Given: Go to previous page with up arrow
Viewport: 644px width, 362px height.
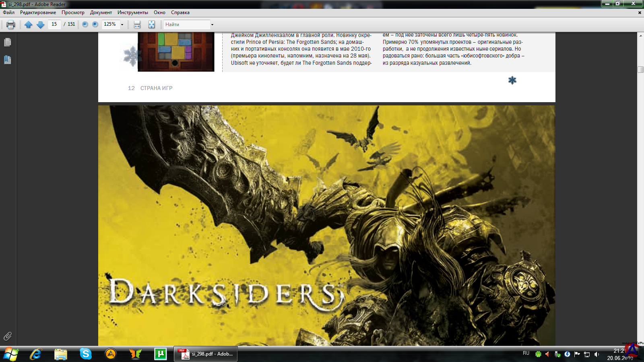Looking at the screenshot, I should click(28, 25).
